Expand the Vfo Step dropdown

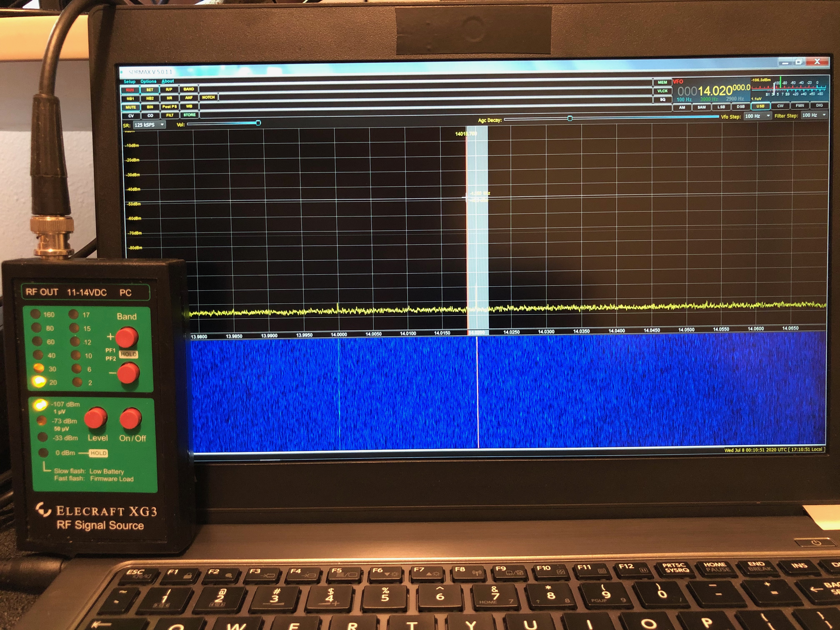coord(768,116)
